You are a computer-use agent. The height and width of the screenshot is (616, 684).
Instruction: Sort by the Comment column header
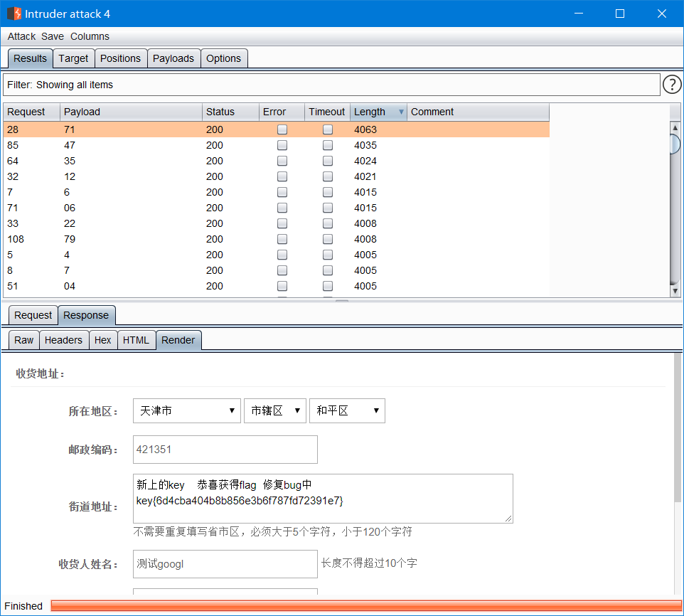point(478,112)
